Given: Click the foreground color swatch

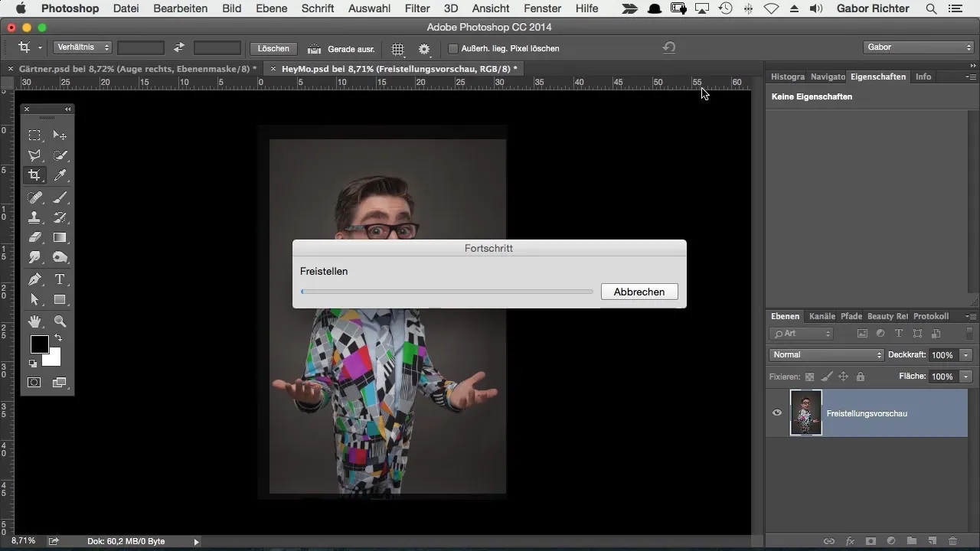Looking at the screenshot, I should (x=39, y=344).
